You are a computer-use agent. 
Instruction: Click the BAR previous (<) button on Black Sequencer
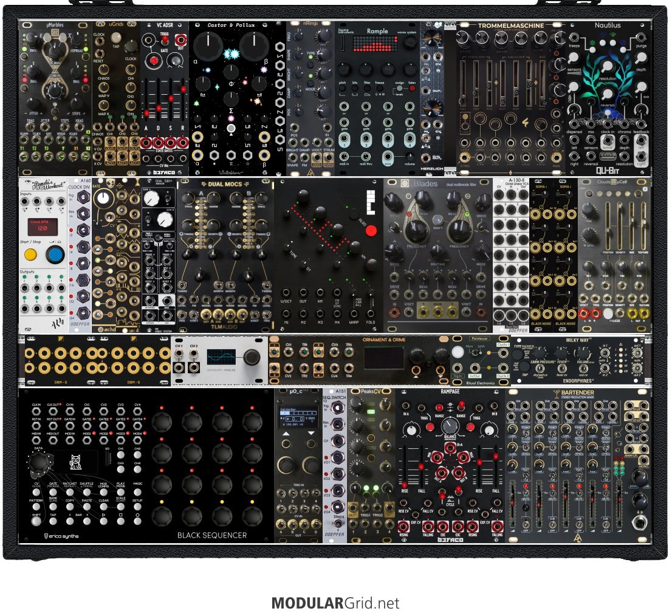point(70,521)
